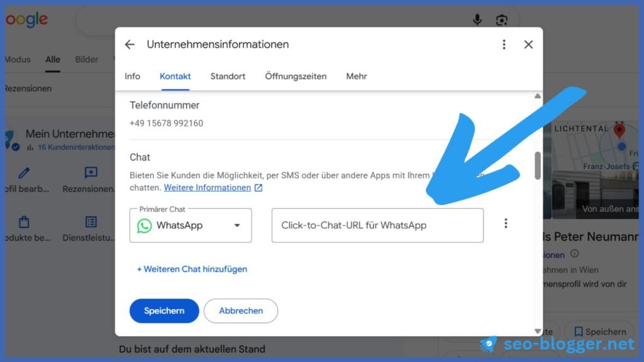Viewport: 644px width, 362px height.
Task: Click the Google Lens camera search icon
Action: pyautogui.click(x=501, y=19)
